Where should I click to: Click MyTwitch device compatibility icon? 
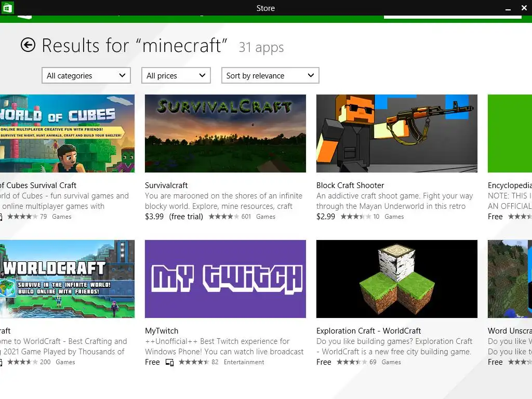pyautogui.click(x=170, y=363)
